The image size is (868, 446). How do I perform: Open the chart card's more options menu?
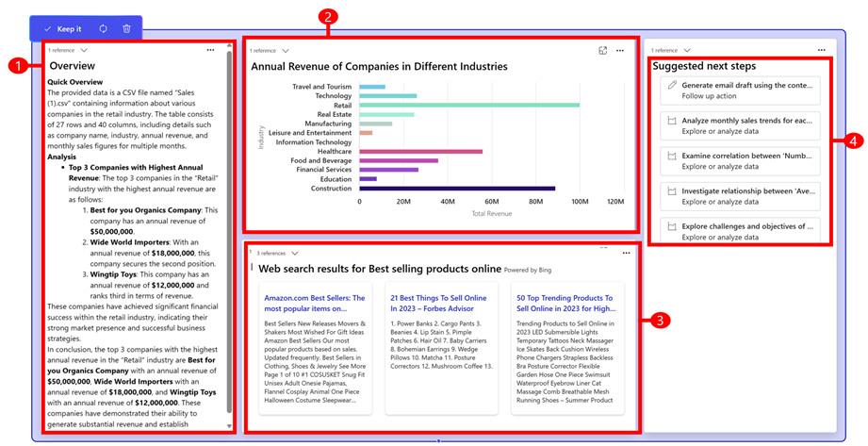tap(620, 51)
